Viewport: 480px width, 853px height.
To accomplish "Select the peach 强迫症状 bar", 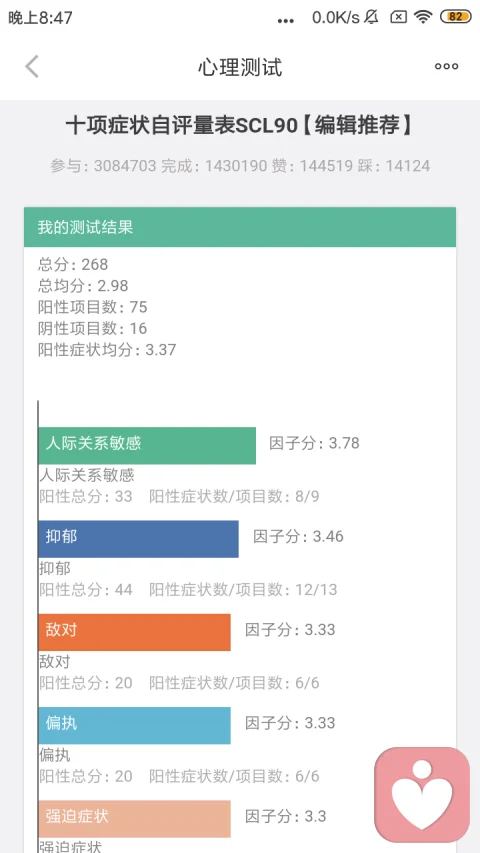I will 134,819.
